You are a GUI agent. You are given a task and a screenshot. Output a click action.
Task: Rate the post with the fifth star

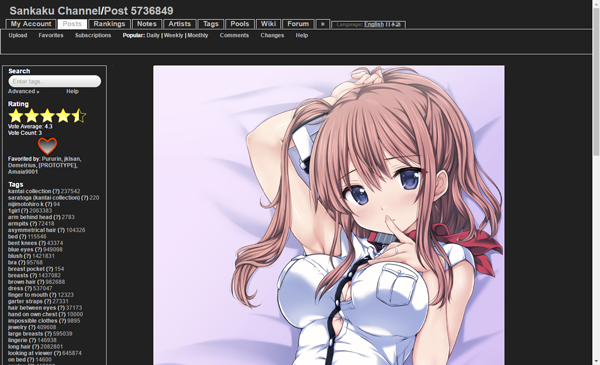point(79,116)
